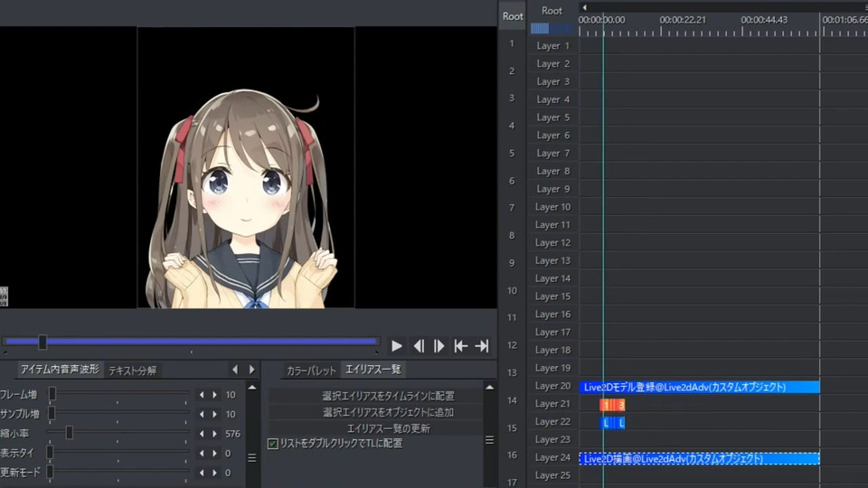Viewport: 868px width, 488px height.
Task: Click the Layer 25 header
Action: click(553, 475)
